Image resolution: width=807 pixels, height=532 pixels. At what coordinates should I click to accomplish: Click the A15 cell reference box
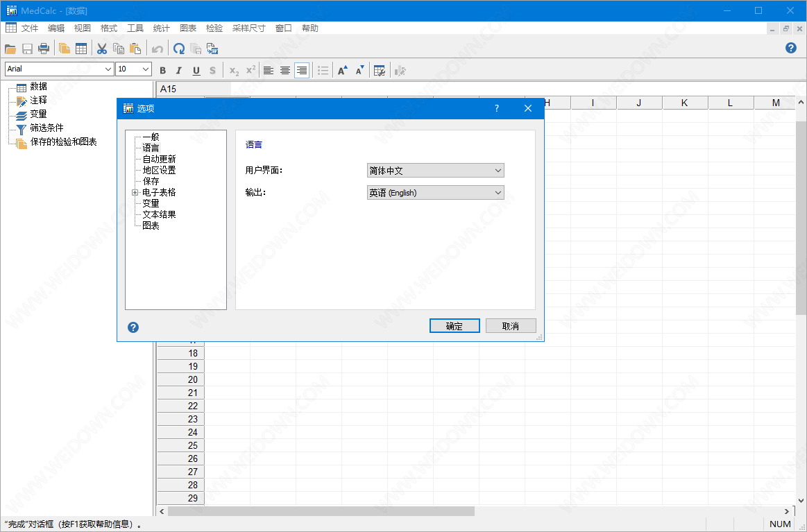193,89
